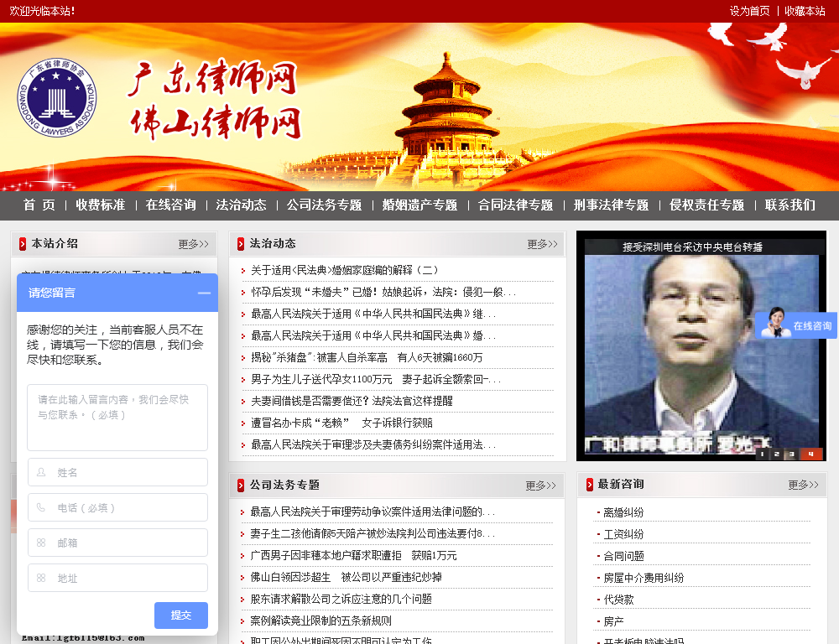Show slide 1 in the video carousel
This screenshot has height=644, width=839.
pos(762,454)
